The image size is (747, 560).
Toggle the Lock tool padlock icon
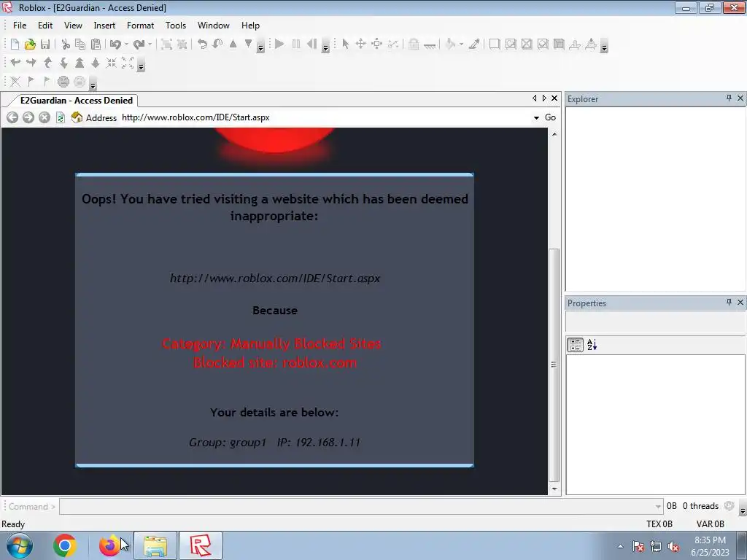point(414,44)
